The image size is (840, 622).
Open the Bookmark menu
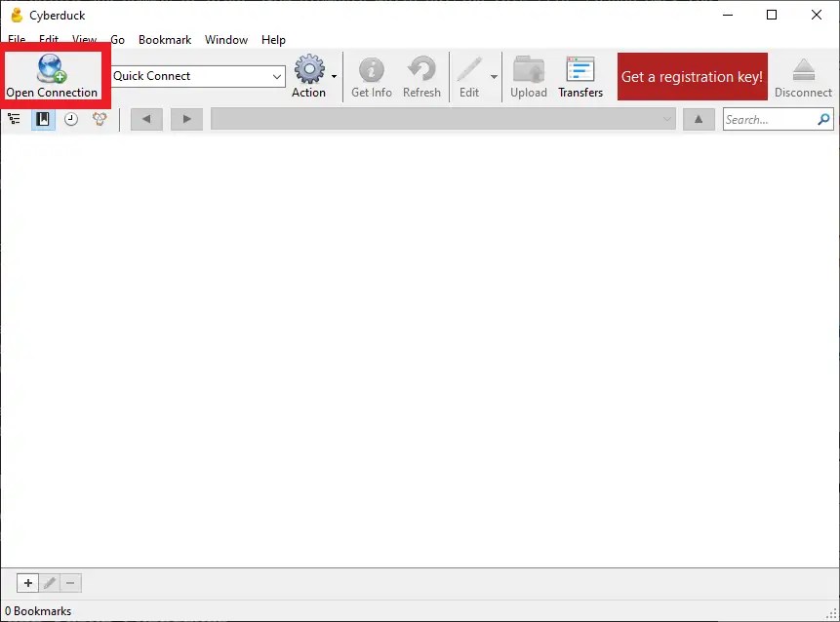click(x=164, y=40)
